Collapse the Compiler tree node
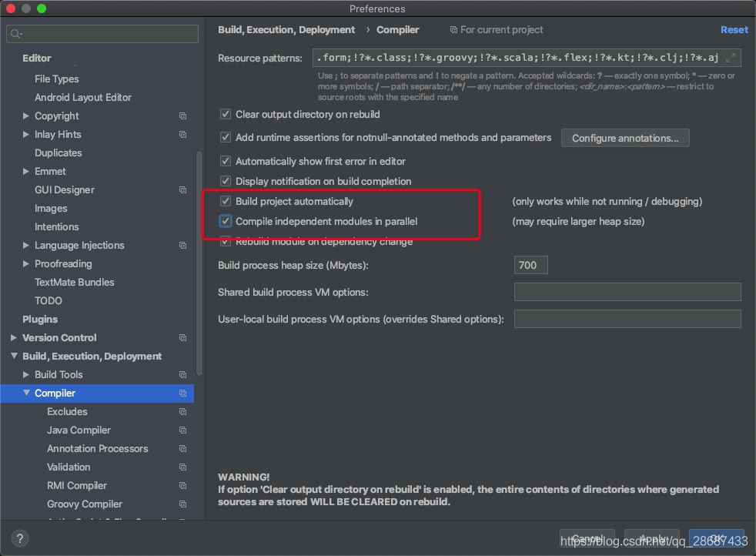Screen dimensions: 756x556 tap(27, 394)
